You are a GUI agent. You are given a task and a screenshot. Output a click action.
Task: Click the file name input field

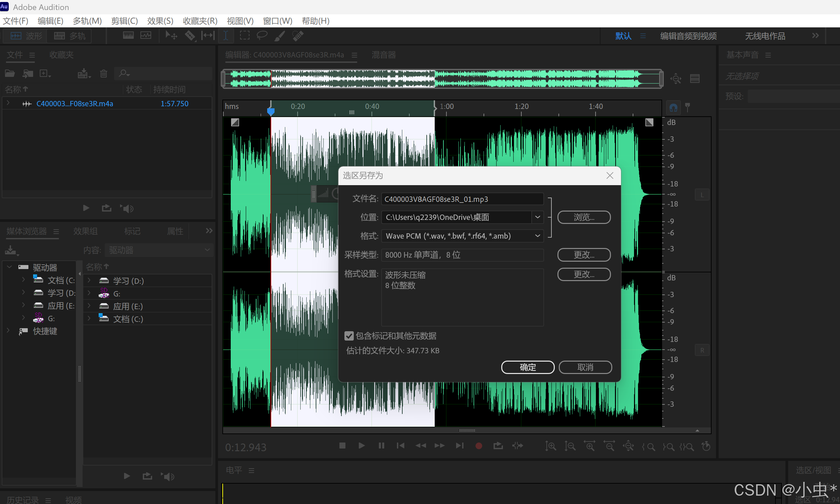(462, 199)
